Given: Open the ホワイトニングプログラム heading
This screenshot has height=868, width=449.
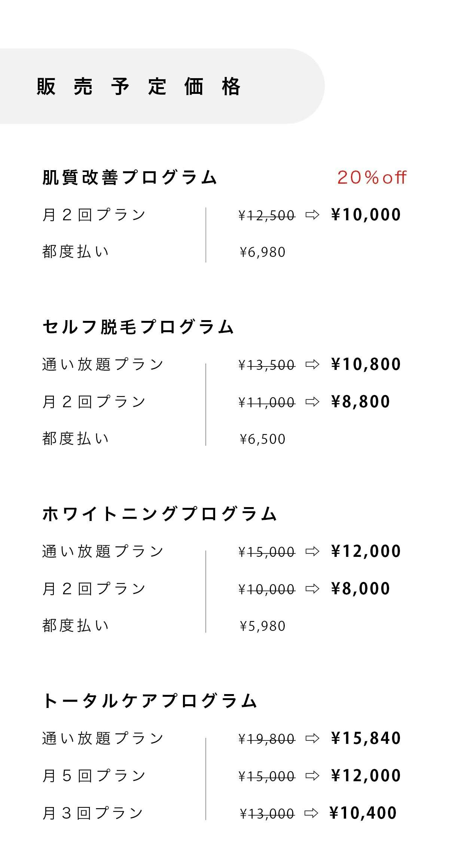Looking at the screenshot, I should [x=159, y=514].
